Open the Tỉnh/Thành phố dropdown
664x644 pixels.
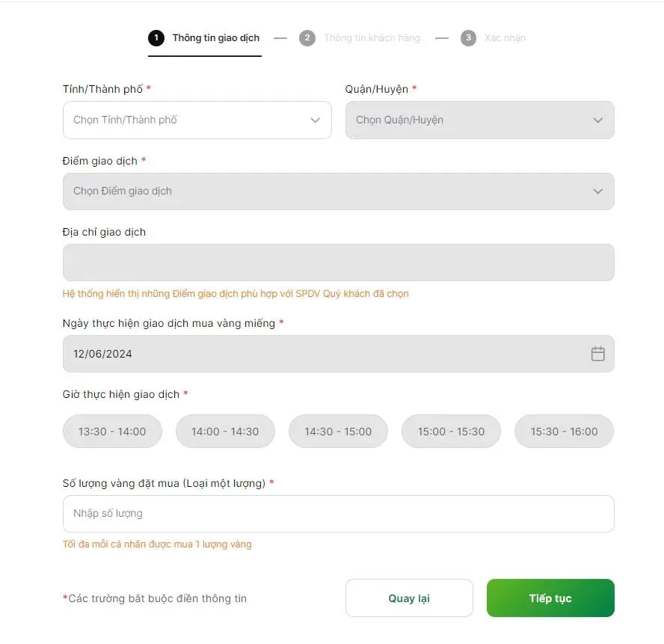coord(197,120)
